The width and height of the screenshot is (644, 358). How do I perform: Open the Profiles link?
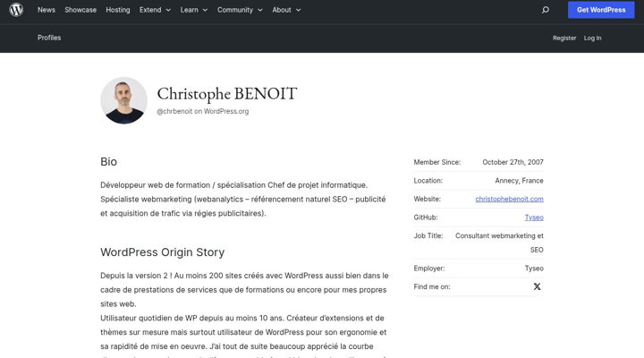(49, 38)
